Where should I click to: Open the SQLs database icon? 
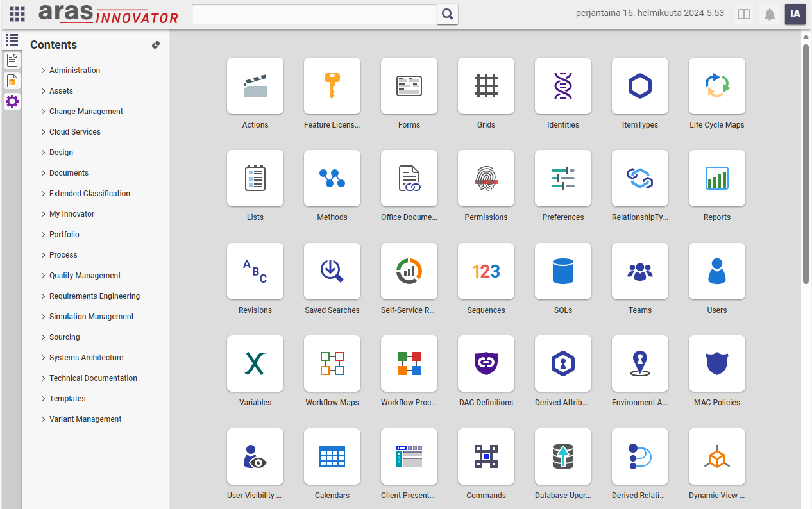(563, 272)
